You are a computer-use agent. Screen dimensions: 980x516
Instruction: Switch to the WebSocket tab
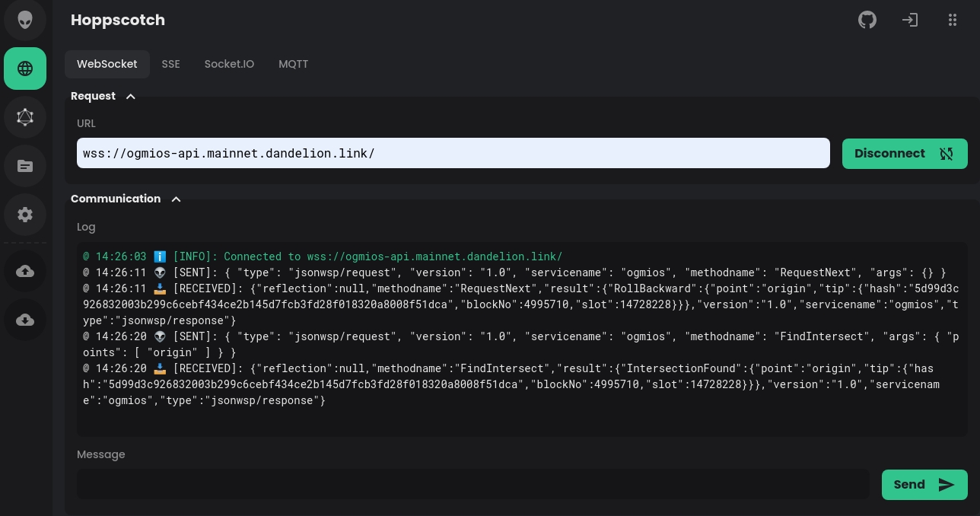(107, 64)
